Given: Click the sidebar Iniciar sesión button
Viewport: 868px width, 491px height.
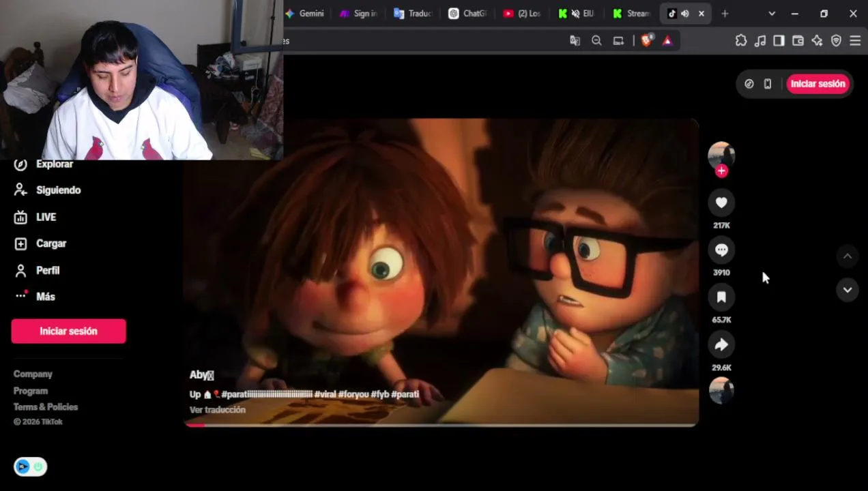Looking at the screenshot, I should point(68,331).
